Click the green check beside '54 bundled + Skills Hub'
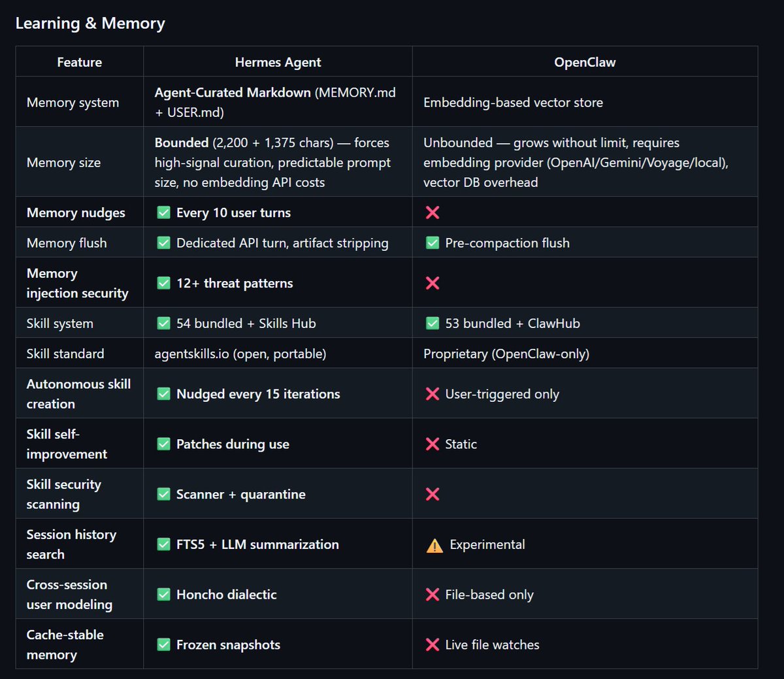 click(164, 323)
